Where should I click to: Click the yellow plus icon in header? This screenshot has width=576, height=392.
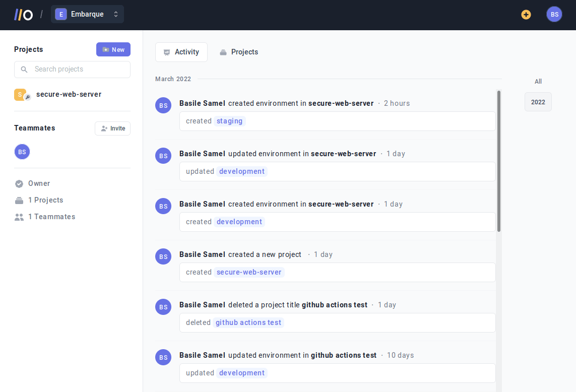526,14
